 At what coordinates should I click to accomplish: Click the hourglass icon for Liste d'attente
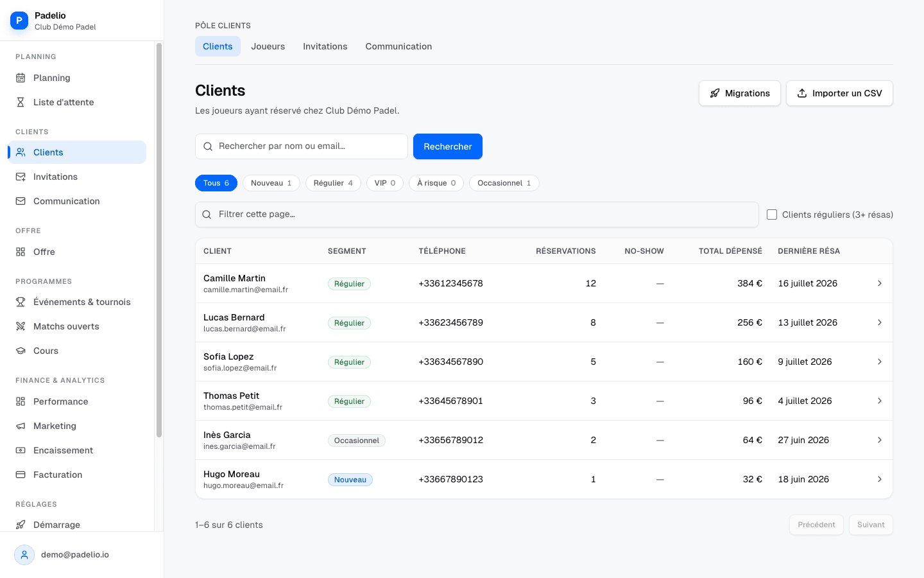[x=21, y=102]
